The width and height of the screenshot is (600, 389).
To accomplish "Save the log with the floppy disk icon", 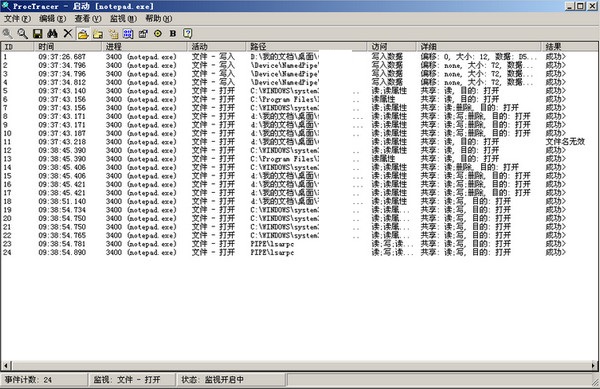I will pos(38,34).
